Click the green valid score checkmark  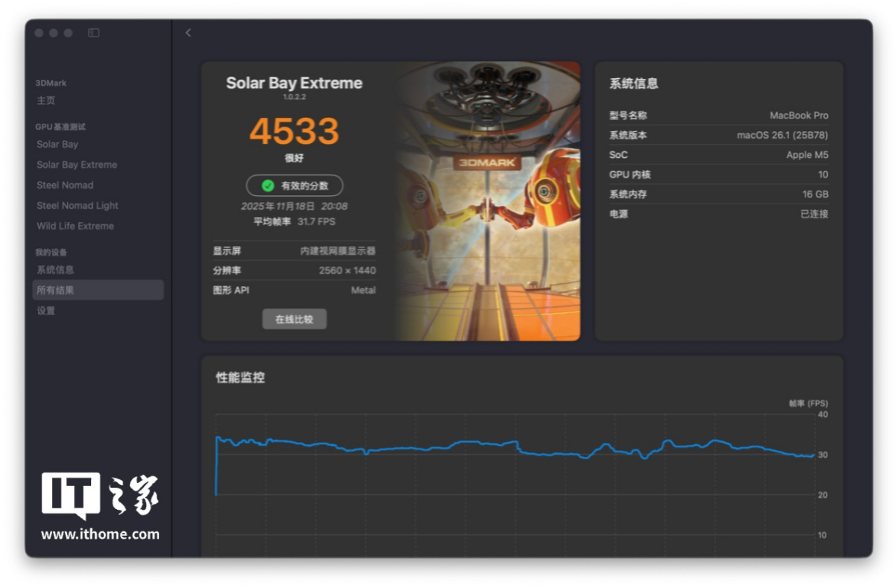pyautogui.click(x=268, y=186)
